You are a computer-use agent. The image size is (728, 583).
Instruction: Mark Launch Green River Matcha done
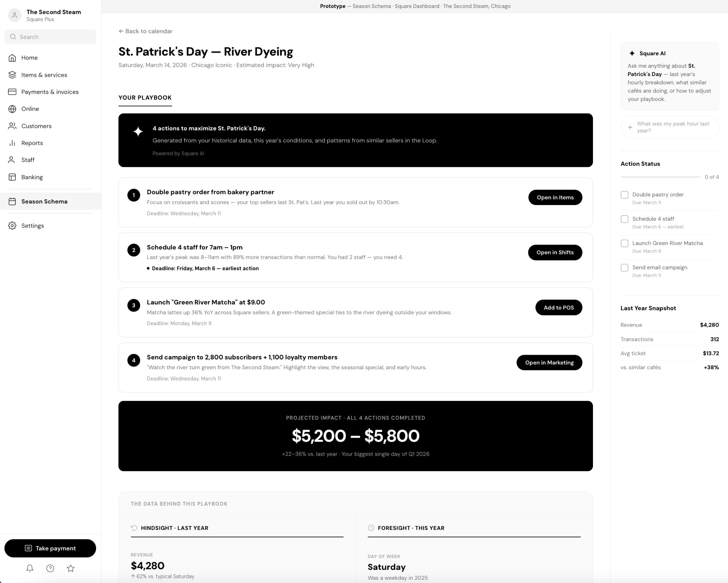625,243
